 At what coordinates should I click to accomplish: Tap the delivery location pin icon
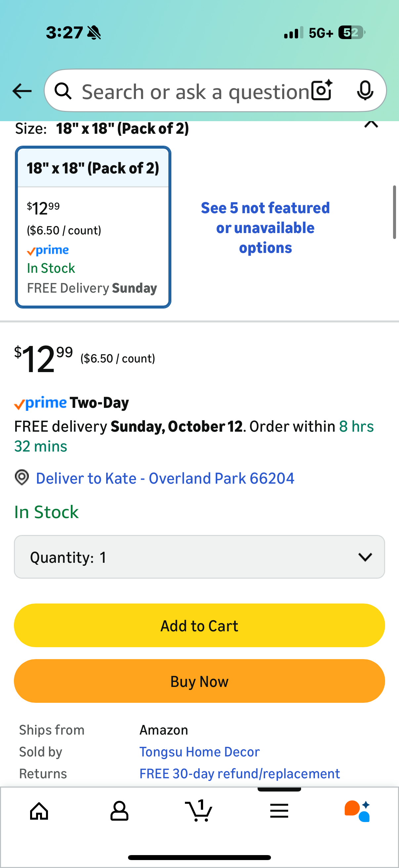(22, 477)
